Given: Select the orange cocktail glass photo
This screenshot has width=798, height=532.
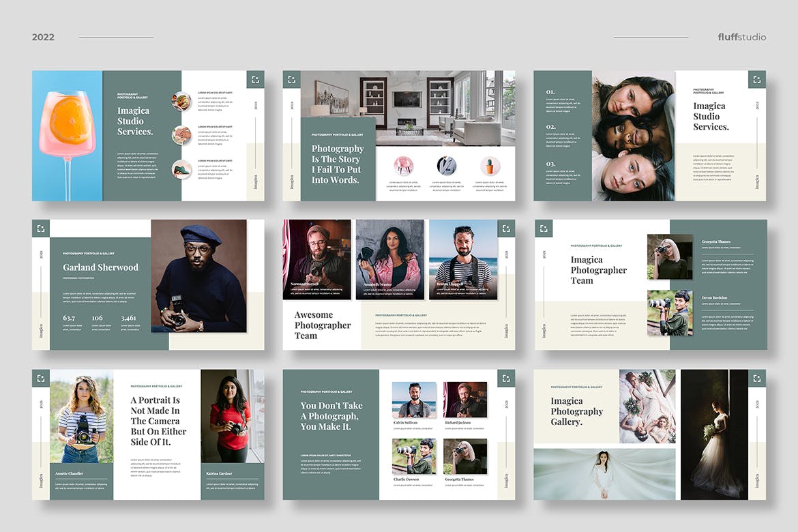Looking at the screenshot, I should [x=68, y=136].
